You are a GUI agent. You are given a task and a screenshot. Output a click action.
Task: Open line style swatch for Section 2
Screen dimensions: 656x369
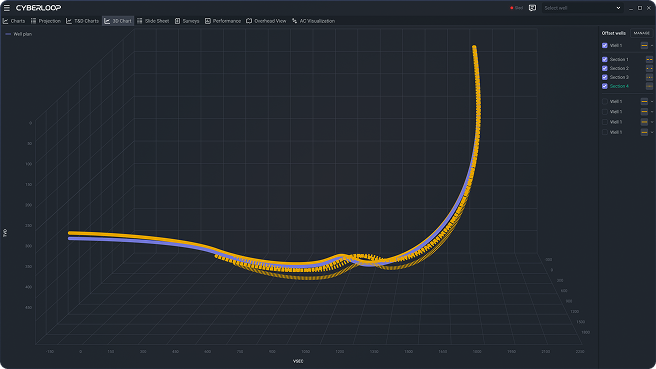(649, 68)
